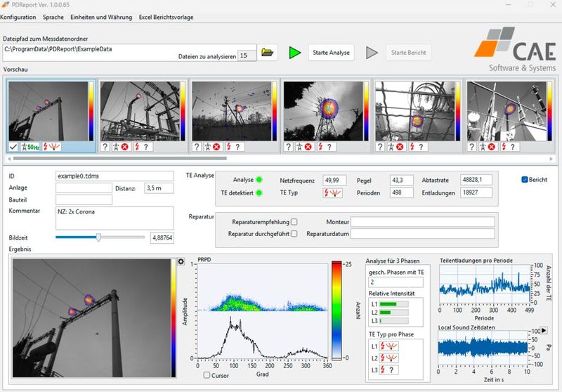The image size is (562, 392).
Task: Click checkmark status icon under first thumbnail
Action: pyautogui.click(x=13, y=147)
